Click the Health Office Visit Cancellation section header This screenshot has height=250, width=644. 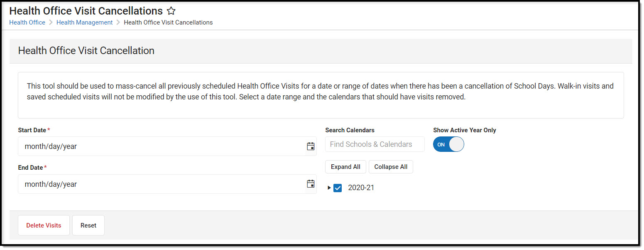[86, 51]
